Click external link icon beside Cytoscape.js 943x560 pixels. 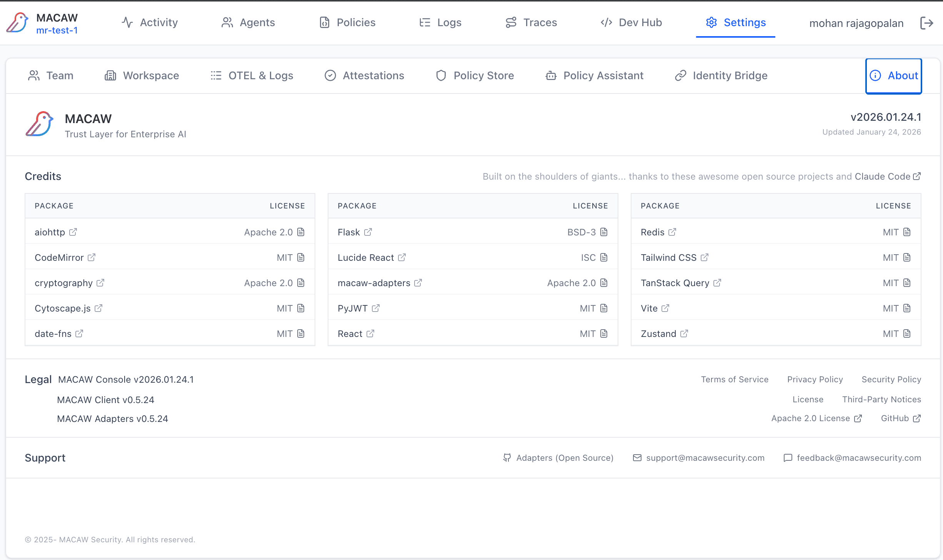98,308
